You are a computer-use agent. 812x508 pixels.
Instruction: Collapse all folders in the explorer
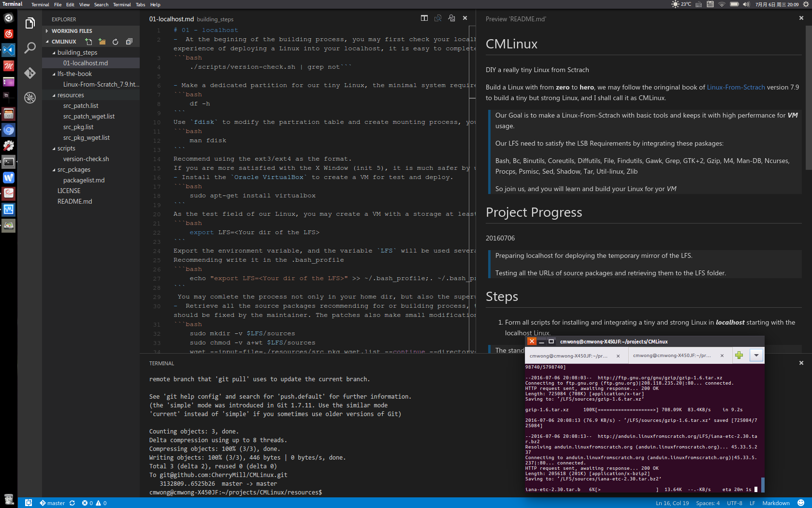point(129,42)
